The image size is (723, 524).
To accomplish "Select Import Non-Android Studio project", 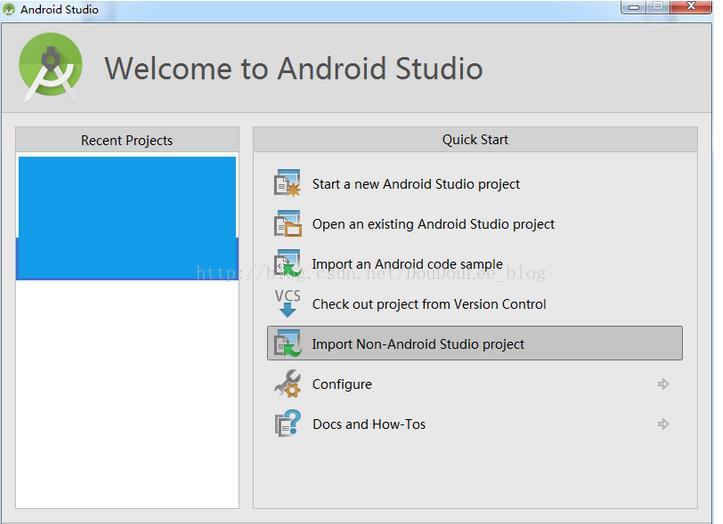I will click(475, 343).
